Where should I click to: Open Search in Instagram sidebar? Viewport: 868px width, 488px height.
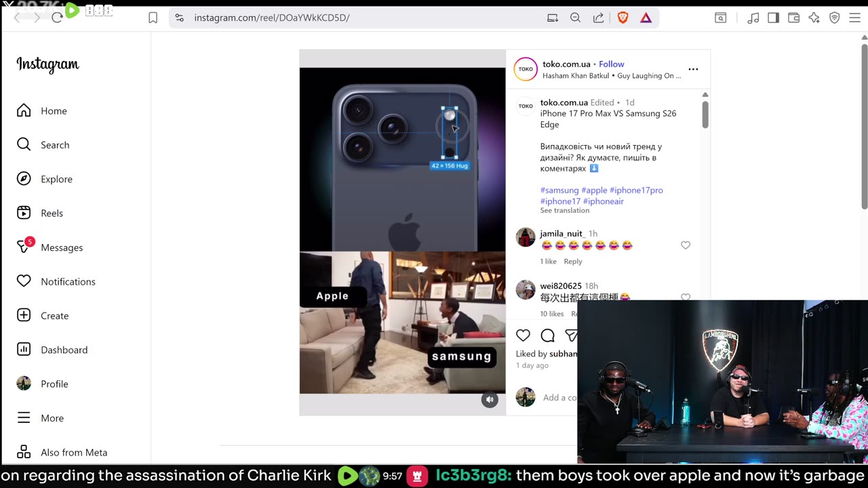coord(43,145)
